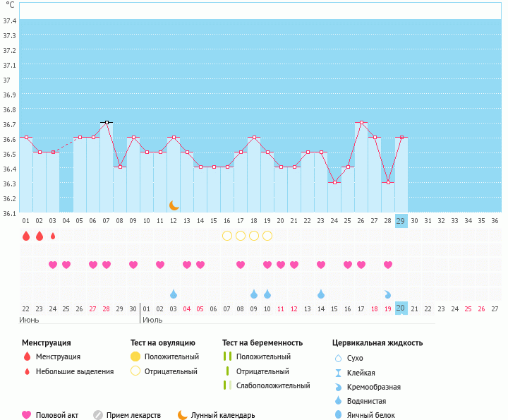Image resolution: width=508 pixels, height=420 pixels.
Task: Click the 36.7 temperature point on day 26
Action: click(x=361, y=122)
